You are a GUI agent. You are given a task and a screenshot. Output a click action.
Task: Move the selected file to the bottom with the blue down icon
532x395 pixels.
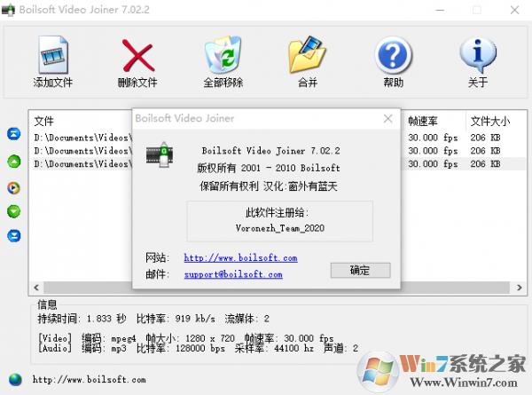pos(14,235)
